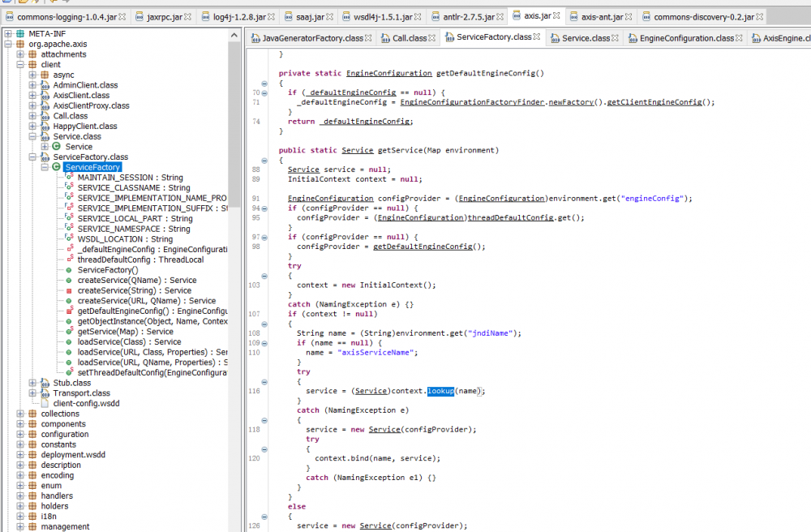Click the red method icon for createService(String)

(69, 290)
